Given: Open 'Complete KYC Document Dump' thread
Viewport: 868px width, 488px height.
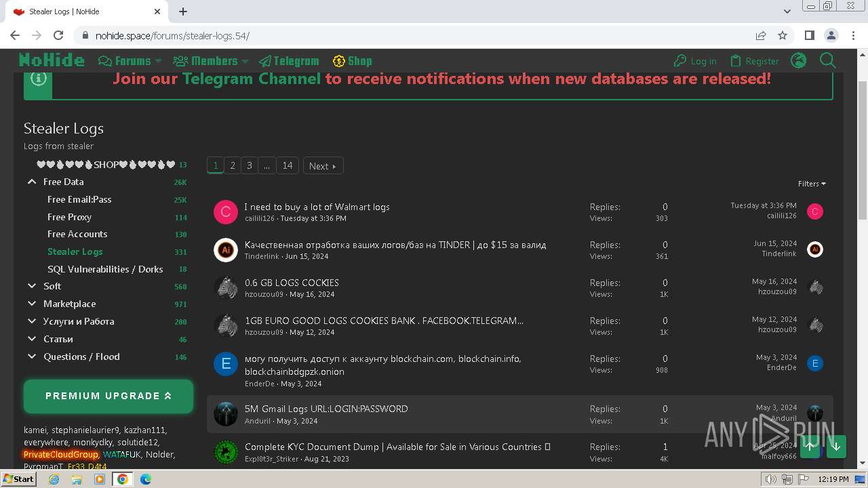Looking at the screenshot, I should click(x=397, y=447).
